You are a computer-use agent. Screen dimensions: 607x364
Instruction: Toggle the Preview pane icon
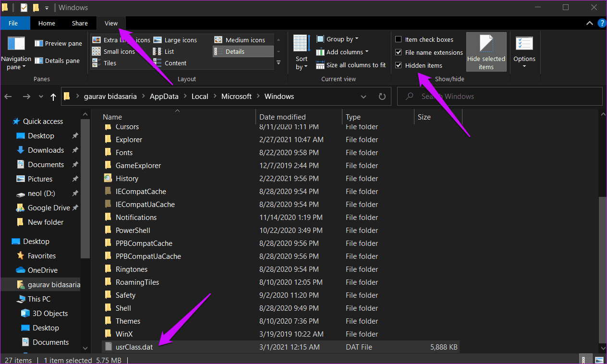pos(38,43)
